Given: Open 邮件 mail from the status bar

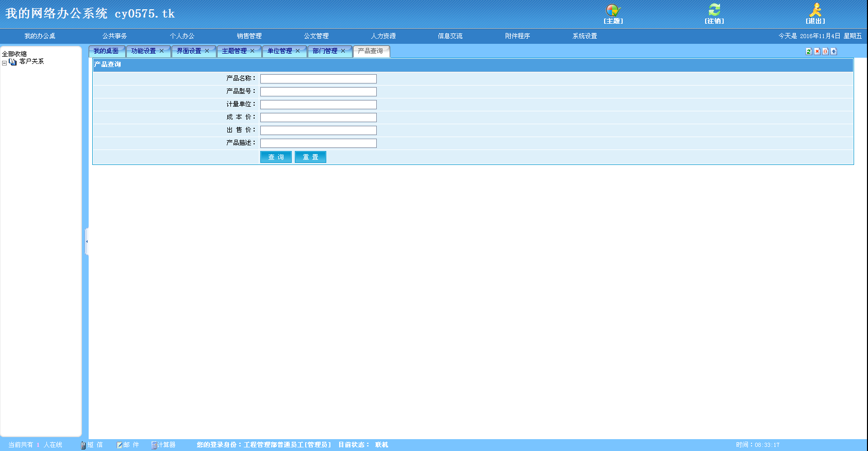Looking at the screenshot, I should [x=128, y=445].
